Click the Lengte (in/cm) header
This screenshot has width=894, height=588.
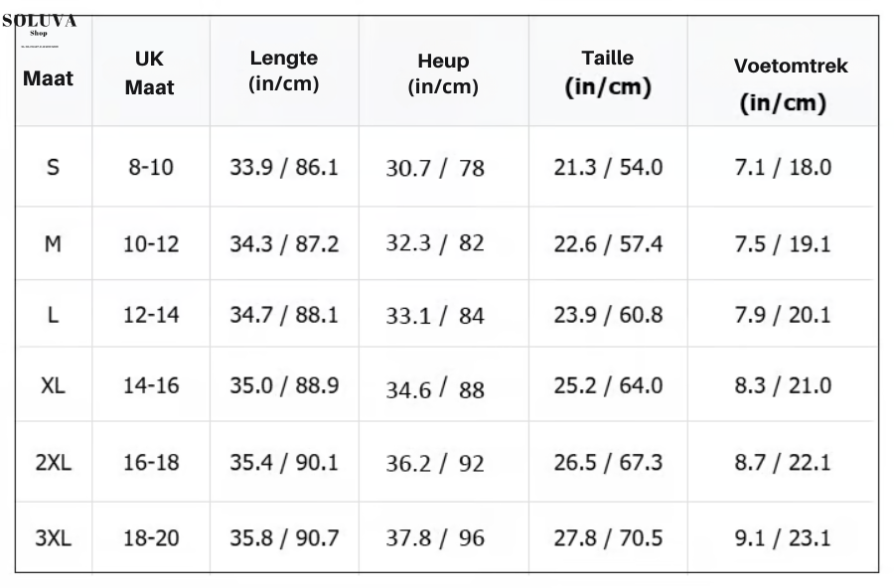click(x=284, y=72)
